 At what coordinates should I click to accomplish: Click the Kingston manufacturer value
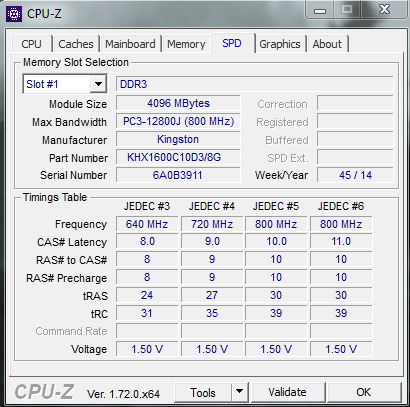178,139
